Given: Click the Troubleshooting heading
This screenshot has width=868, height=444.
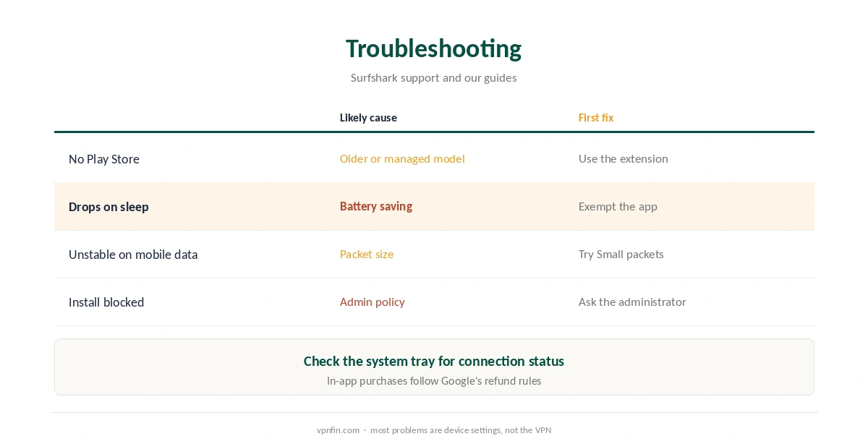Looking at the screenshot, I should click(x=433, y=48).
